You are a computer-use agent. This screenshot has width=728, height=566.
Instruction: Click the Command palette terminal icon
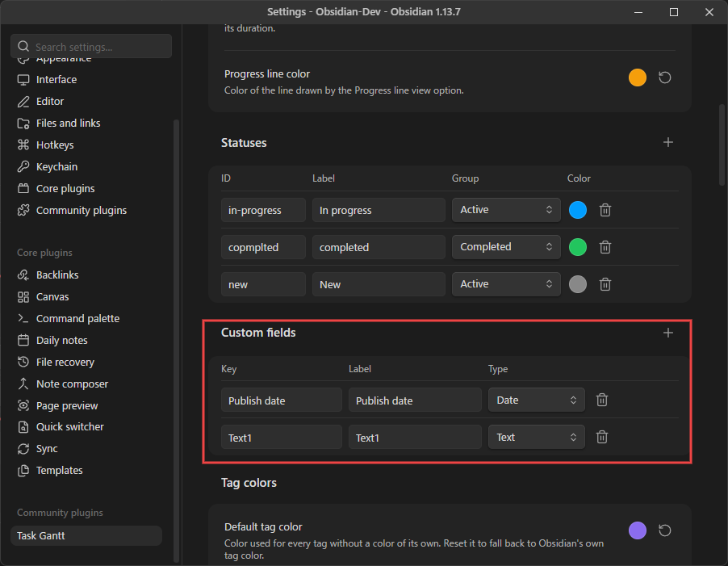(x=23, y=318)
